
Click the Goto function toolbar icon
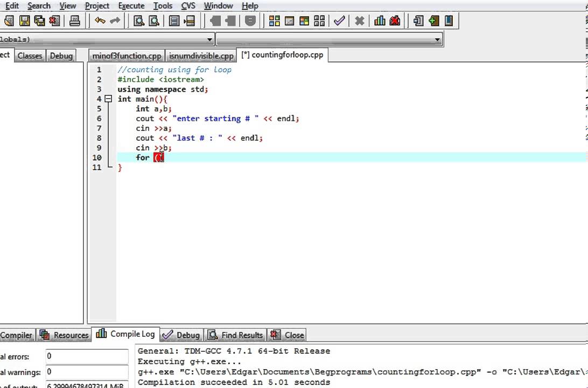click(174, 20)
